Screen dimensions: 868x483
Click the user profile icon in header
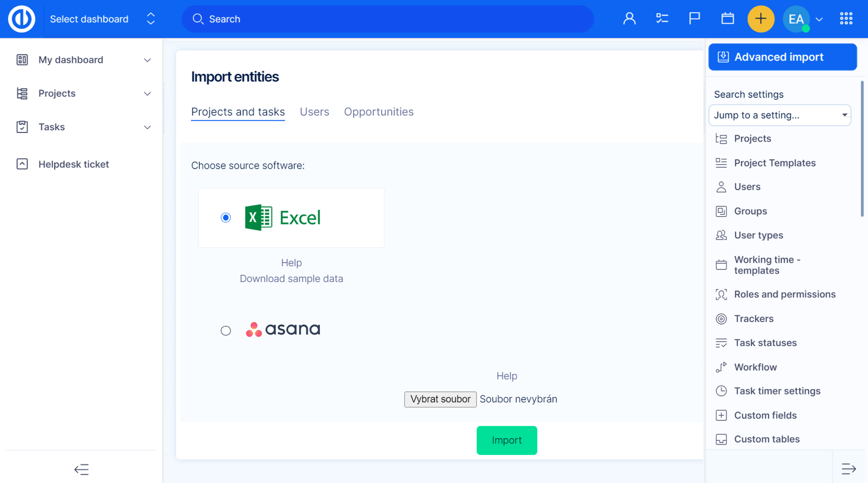pyautogui.click(x=629, y=19)
